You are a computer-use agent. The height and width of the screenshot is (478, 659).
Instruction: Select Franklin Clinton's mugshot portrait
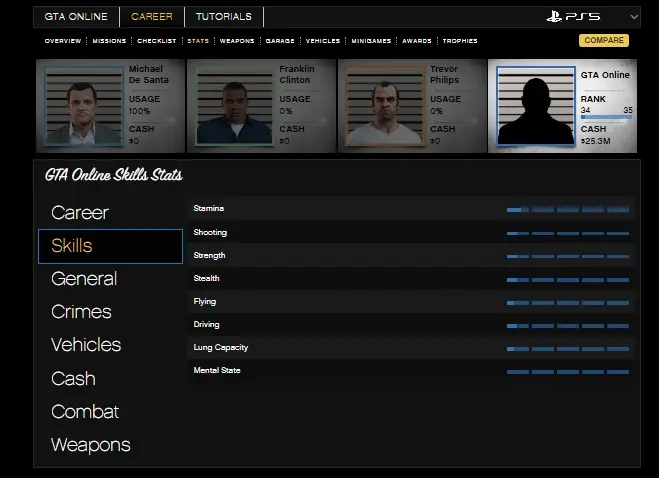233,106
